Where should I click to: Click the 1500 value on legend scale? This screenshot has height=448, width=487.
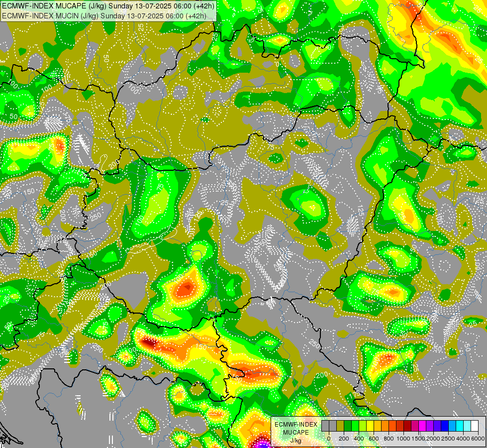coord(418,439)
